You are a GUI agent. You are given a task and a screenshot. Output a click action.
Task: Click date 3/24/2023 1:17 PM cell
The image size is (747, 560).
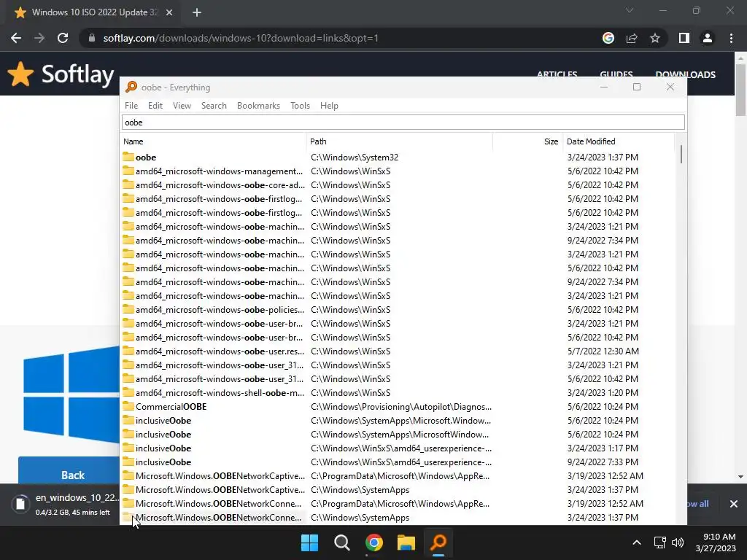coord(603,448)
